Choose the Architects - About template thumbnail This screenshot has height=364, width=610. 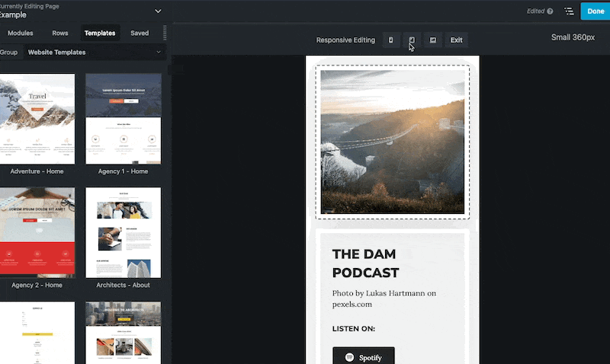coord(124,232)
